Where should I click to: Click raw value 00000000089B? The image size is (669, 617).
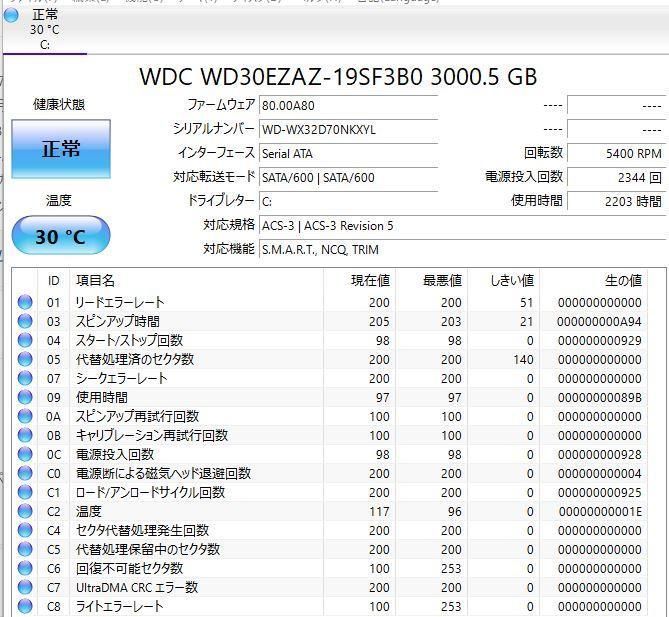pyautogui.click(x=599, y=398)
